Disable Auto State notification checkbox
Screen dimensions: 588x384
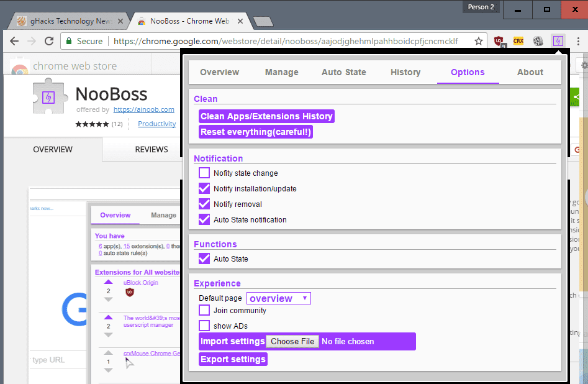tap(204, 219)
